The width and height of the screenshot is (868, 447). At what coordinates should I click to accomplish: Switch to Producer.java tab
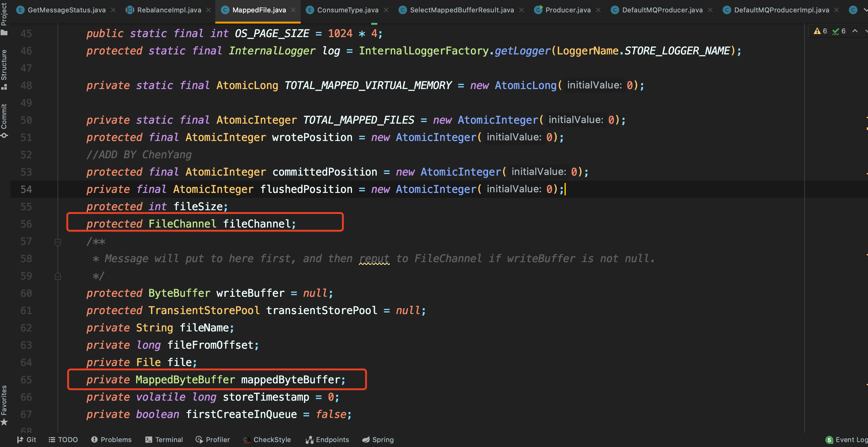(x=568, y=10)
